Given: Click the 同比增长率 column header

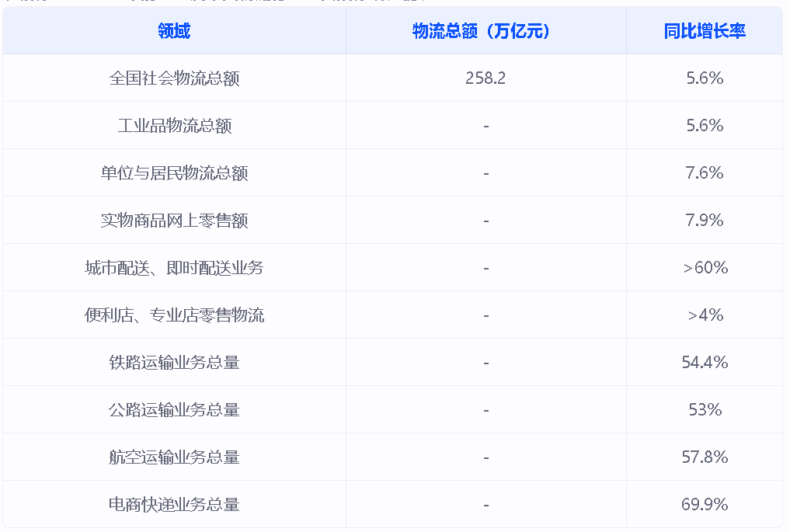Looking at the screenshot, I should click(x=705, y=31).
